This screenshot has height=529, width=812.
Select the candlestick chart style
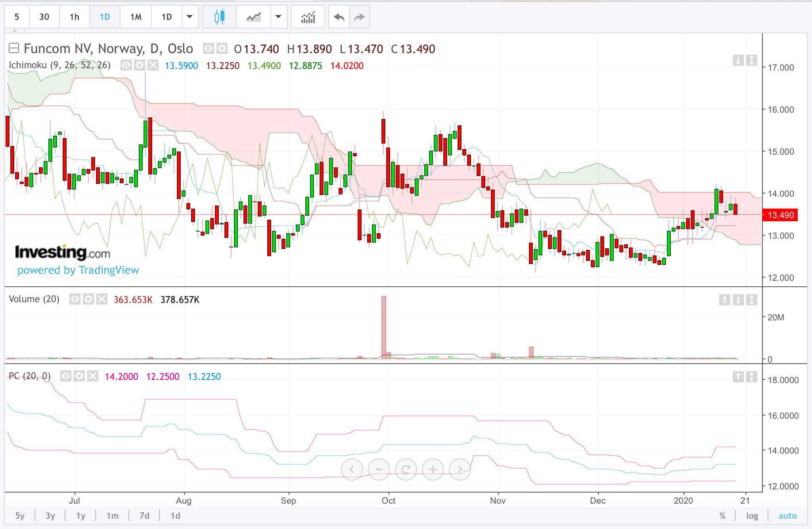(x=219, y=17)
